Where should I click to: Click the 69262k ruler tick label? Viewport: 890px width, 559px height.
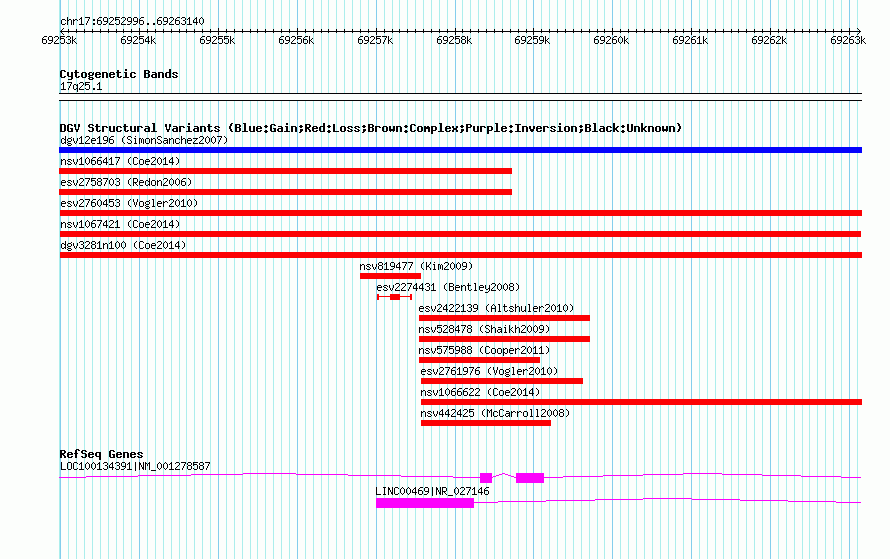click(769, 40)
